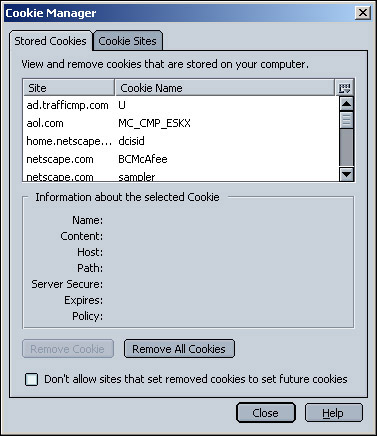Enable "Don't allow sites" future cookies checkbox
Viewport: 377px width, 436px height.
[32, 379]
